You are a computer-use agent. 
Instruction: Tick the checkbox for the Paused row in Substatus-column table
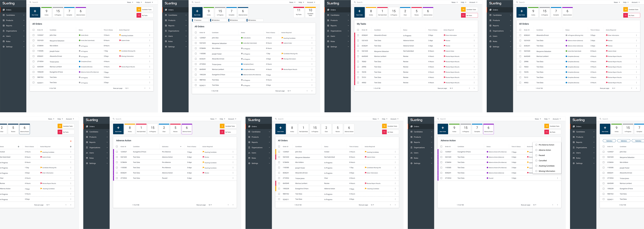click(x=117, y=178)
